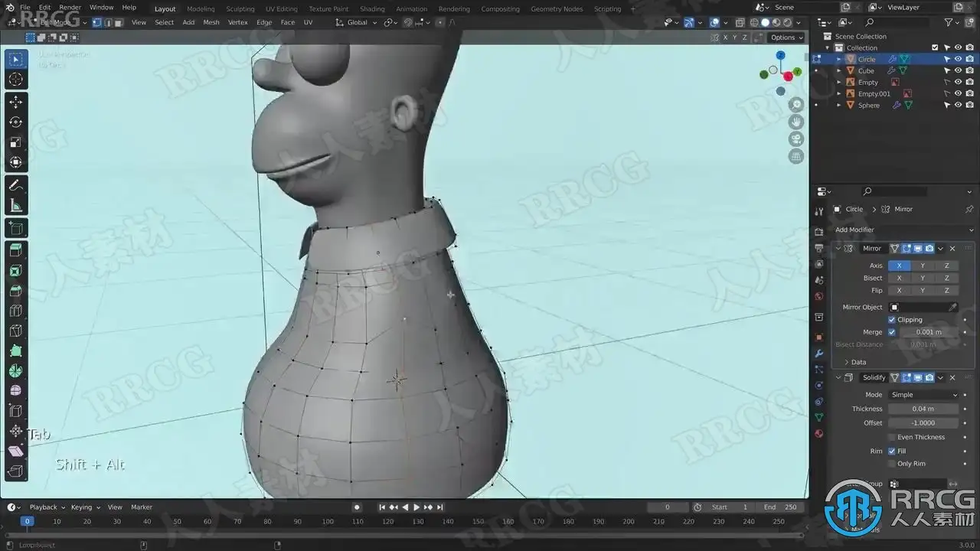Click the Mirror Object eyedropper

[x=952, y=307]
